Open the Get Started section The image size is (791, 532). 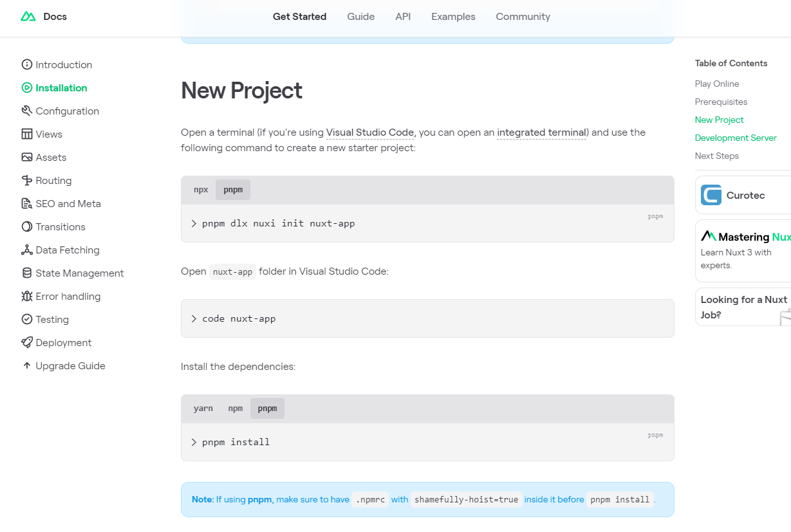pyautogui.click(x=299, y=17)
